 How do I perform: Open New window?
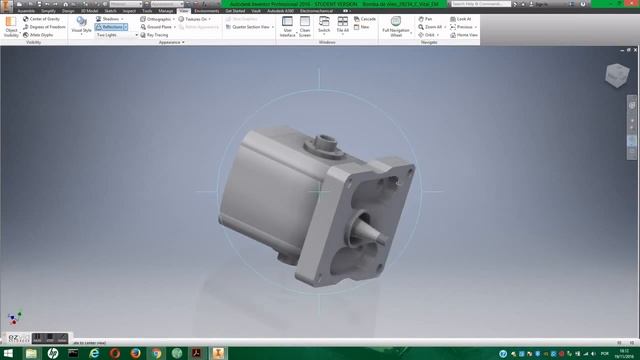361,27
